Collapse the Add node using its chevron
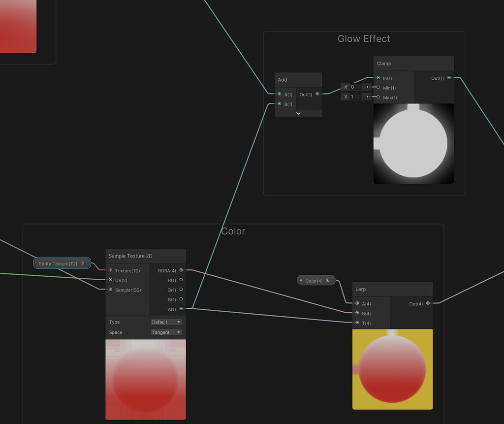This screenshot has width=504, height=424. tap(298, 113)
